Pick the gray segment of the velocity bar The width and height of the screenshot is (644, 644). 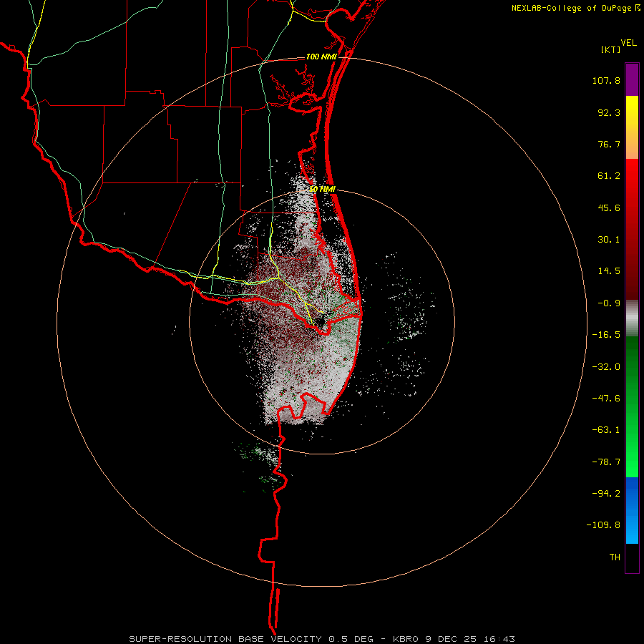click(632, 318)
